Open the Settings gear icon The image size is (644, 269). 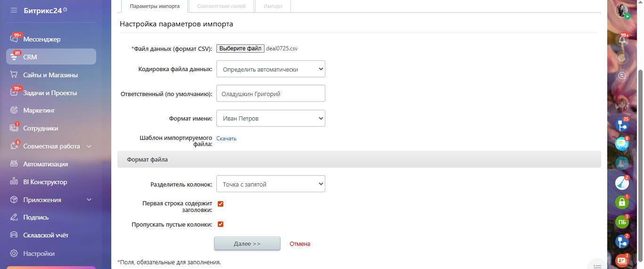pyautogui.click(x=14, y=253)
